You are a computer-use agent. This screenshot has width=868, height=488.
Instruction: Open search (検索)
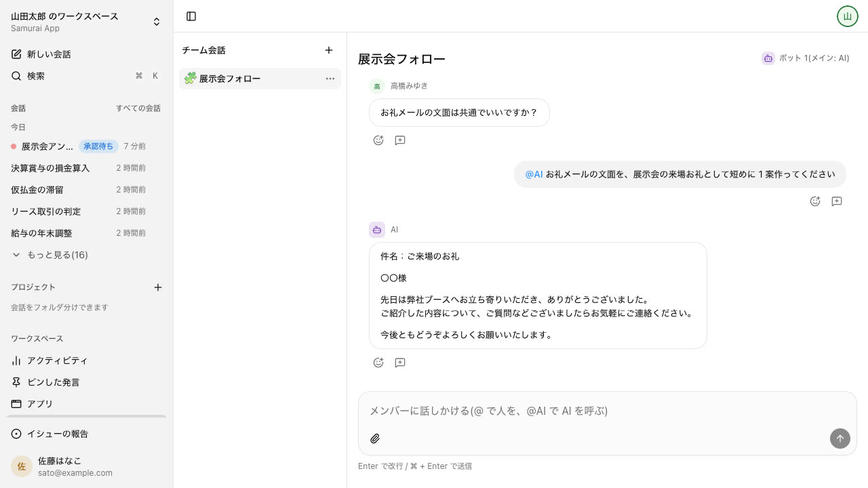[x=86, y=76]
